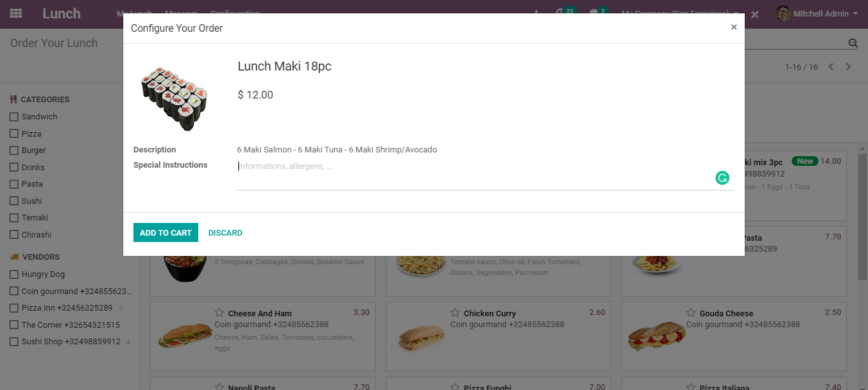868x390 pixels.
Task: Add the maki to cart
Action: [166, 233]
